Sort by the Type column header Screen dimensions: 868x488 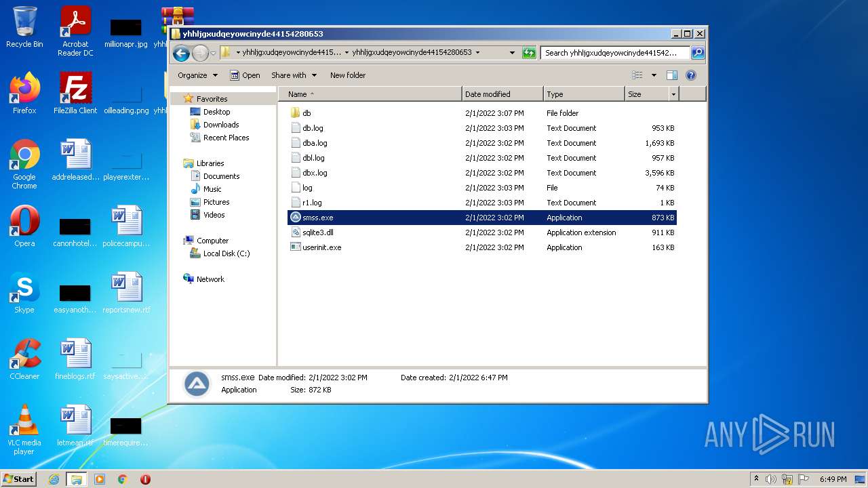pyautogui.click(x=584, y=94)
